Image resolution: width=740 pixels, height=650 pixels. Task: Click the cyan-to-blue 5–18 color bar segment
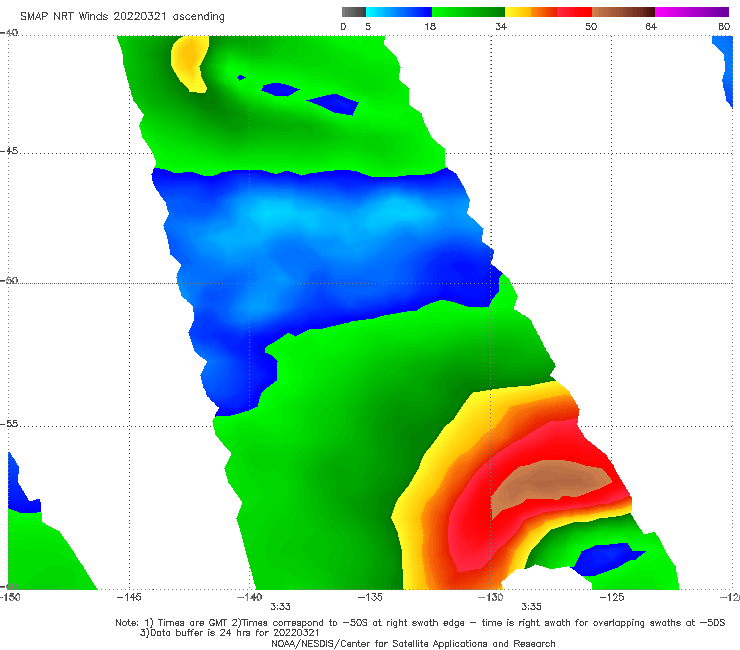pyautogui.click(x=399, y=12)
